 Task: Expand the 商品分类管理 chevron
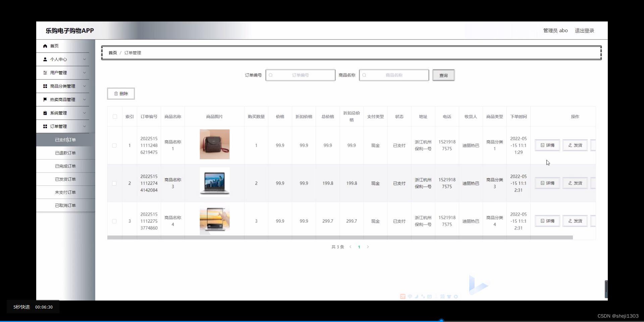[84, 86]
